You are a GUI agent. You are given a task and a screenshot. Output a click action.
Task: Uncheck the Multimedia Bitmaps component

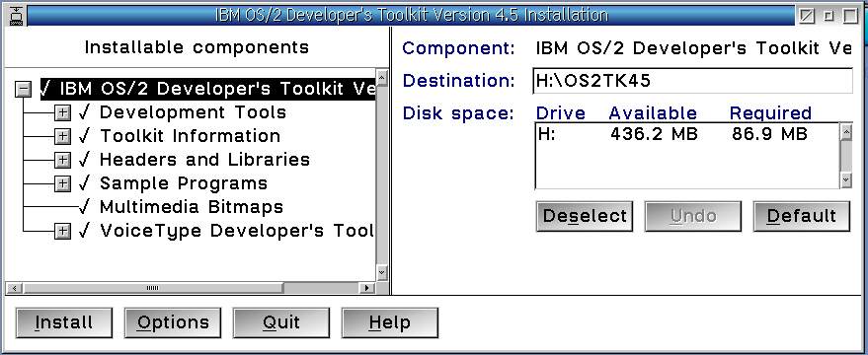point(84,207)
